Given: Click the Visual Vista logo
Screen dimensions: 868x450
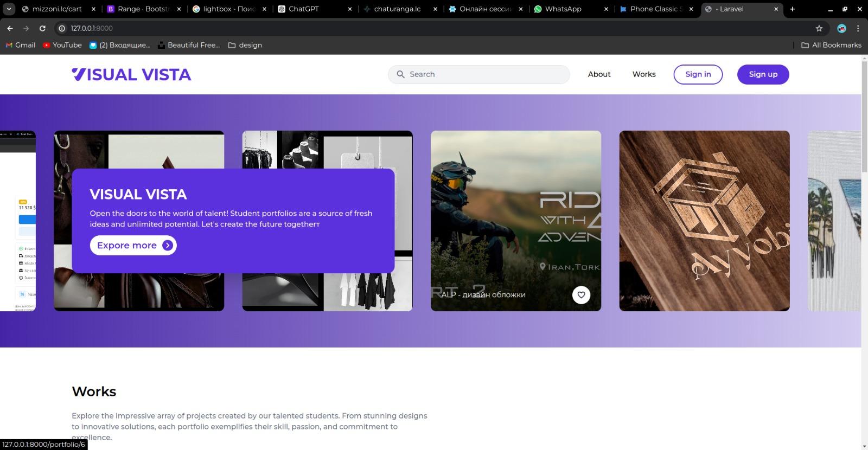Looking at the screenshot, I should click(x=131, y=74).
